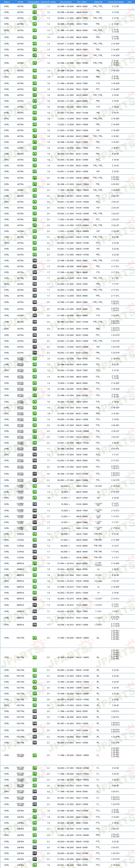Click the Nadwozie column header
This screenshot has height=868, width=135.
coord(98,2)
